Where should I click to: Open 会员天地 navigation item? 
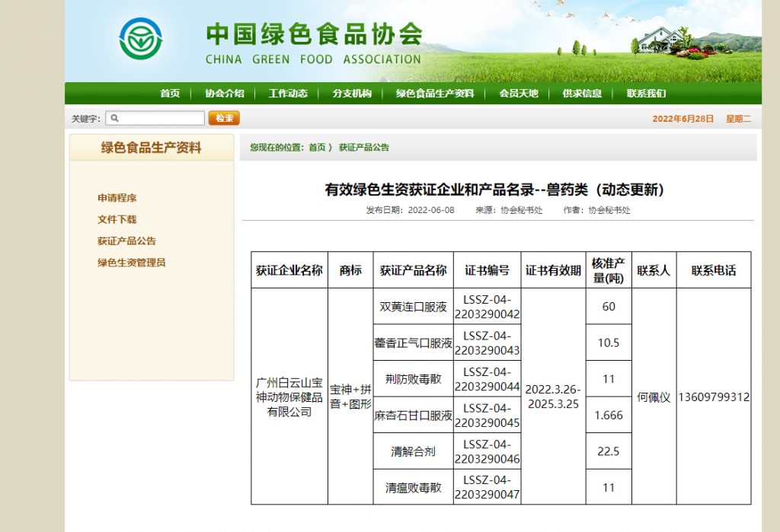click(x=519, y=94)
